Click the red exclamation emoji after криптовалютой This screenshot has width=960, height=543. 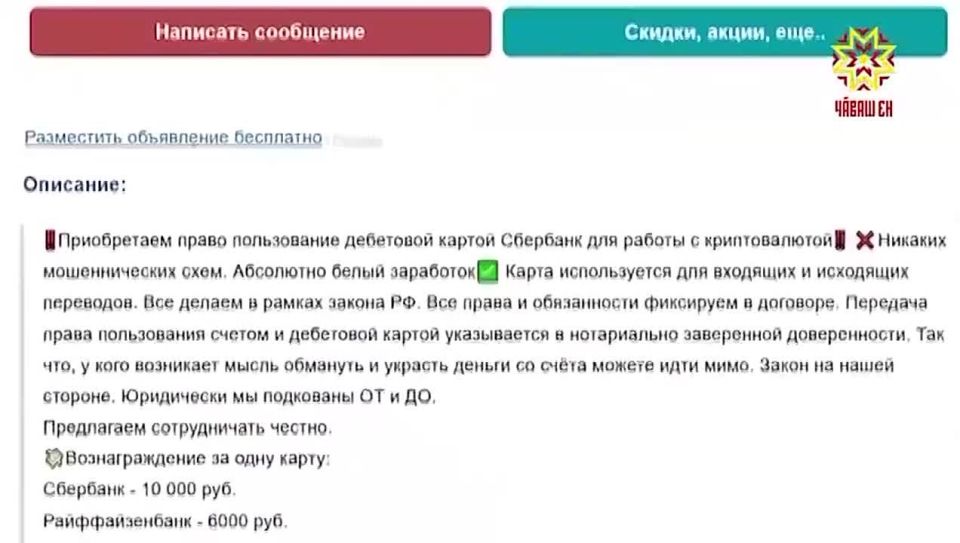[x=840, y=240]
